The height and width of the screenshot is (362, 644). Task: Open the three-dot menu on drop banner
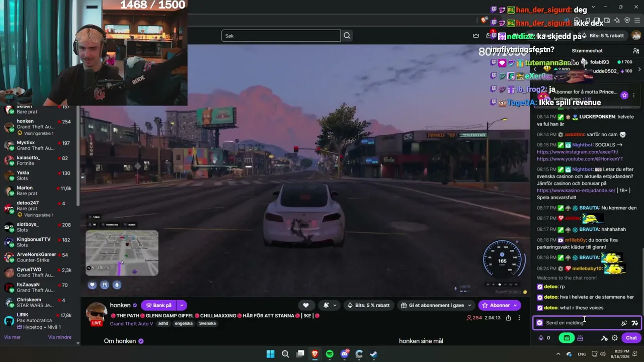634,95
